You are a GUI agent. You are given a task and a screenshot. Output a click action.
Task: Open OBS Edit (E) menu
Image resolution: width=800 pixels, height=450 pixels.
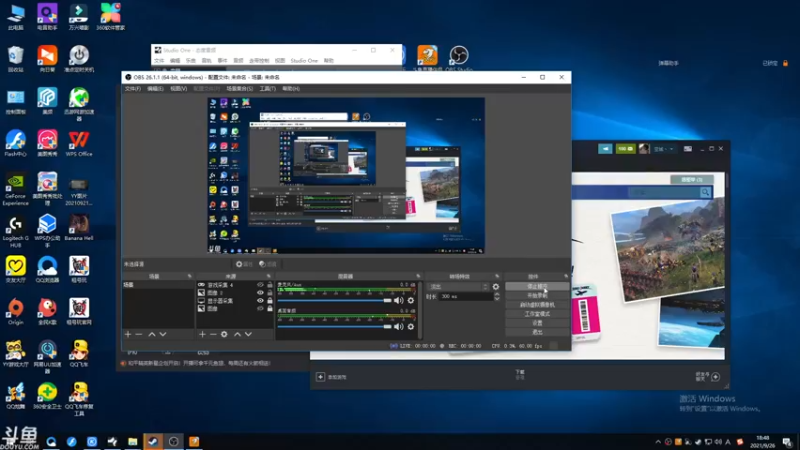[155, 89]
